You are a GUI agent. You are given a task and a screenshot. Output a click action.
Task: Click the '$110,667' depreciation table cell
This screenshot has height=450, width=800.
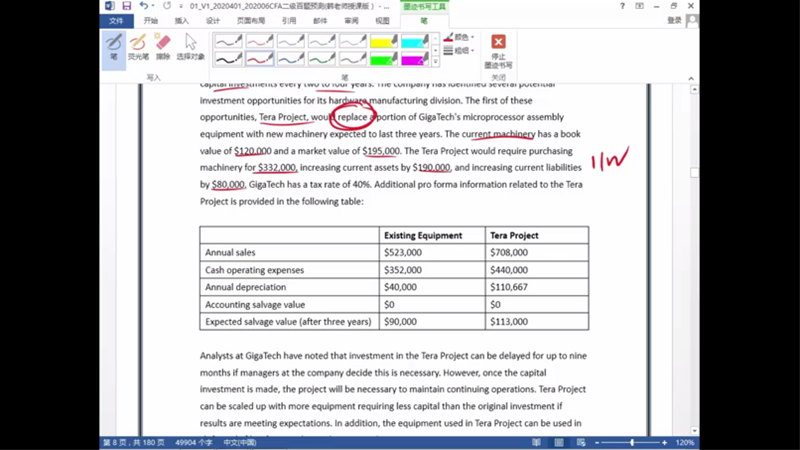pos(537,287)
